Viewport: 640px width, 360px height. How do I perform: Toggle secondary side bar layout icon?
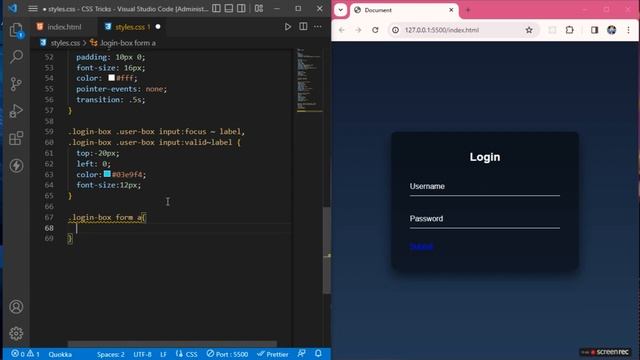coord(241,8)
